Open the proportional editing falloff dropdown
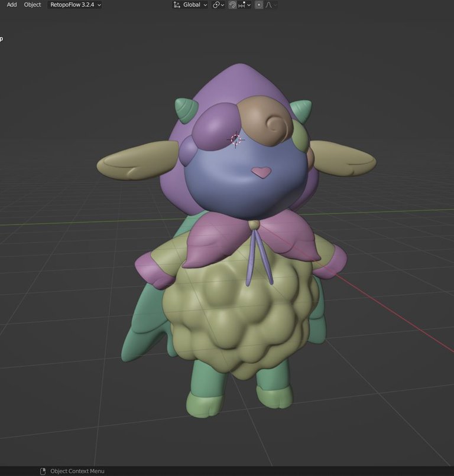Viewport: 454px width, 476px height. click(271, 5)
